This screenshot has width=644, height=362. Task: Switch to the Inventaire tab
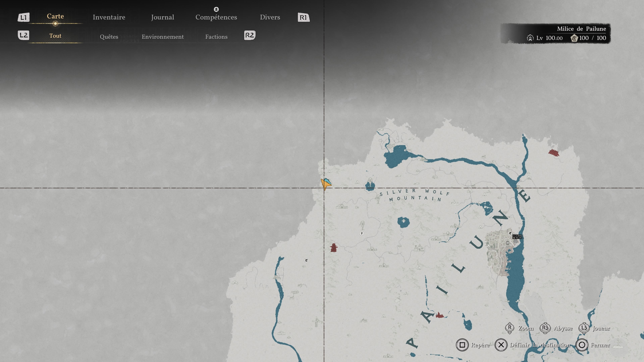109,17
